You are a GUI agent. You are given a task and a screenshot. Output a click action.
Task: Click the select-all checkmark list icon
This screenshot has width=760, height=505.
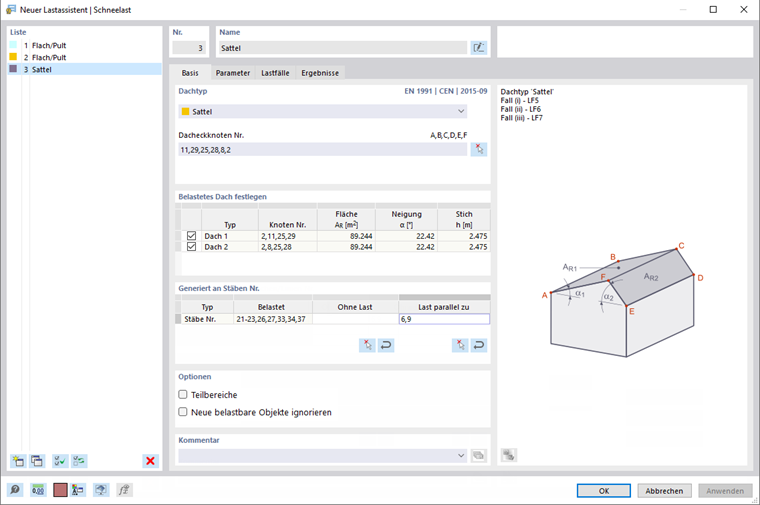coord(60,460)
